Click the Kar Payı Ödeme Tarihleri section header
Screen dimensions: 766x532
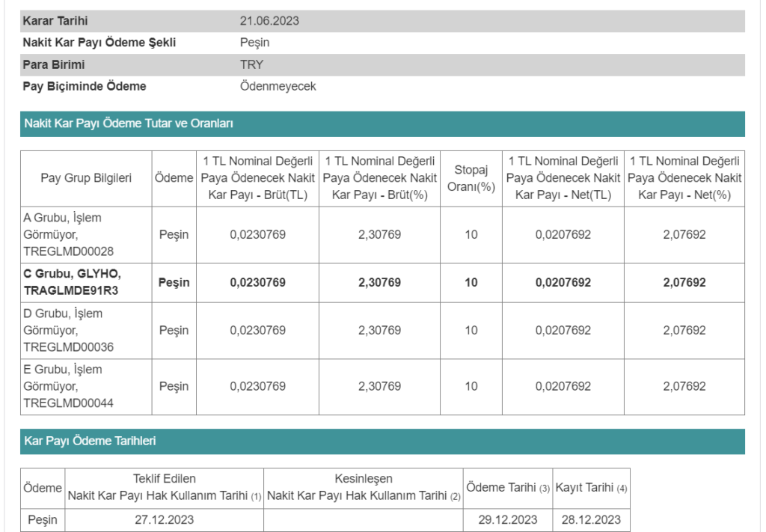(90, 441)
